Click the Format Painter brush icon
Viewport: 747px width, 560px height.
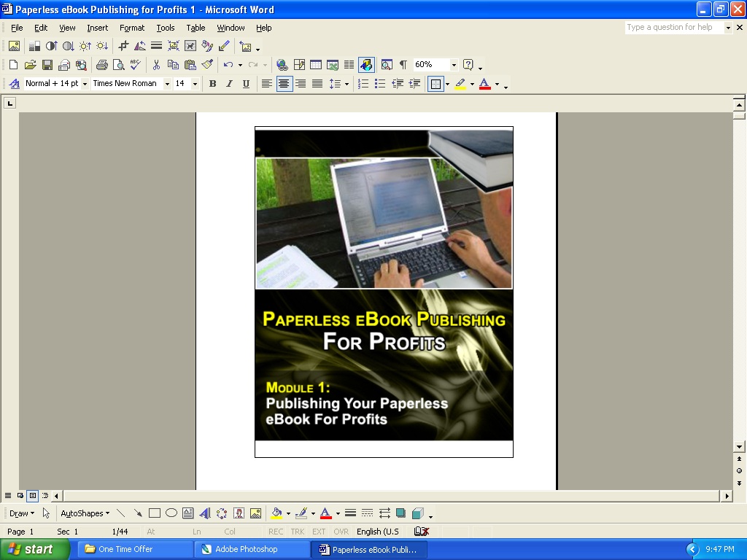click(x=208, y=65)
